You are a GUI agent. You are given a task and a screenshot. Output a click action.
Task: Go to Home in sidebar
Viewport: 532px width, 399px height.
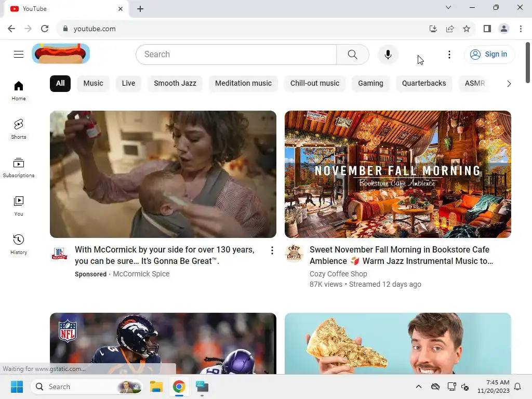19,91
